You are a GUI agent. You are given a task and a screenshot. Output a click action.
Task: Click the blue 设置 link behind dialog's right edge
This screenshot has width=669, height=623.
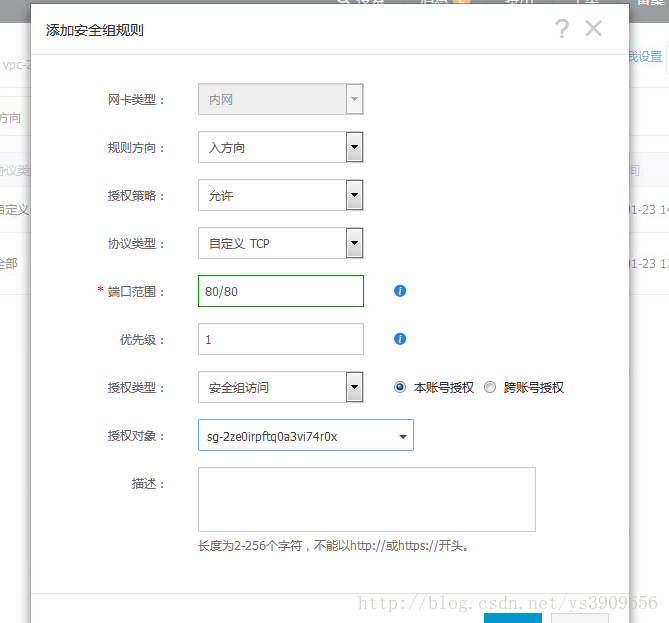pos(647,57)
